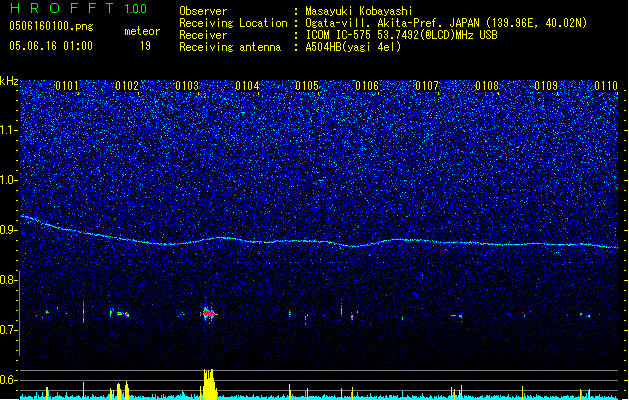Image resolution: width=629 pixels, height=400 pixels.
Task: Click the 0108 time marker
Action: click(x=487, y=86)
